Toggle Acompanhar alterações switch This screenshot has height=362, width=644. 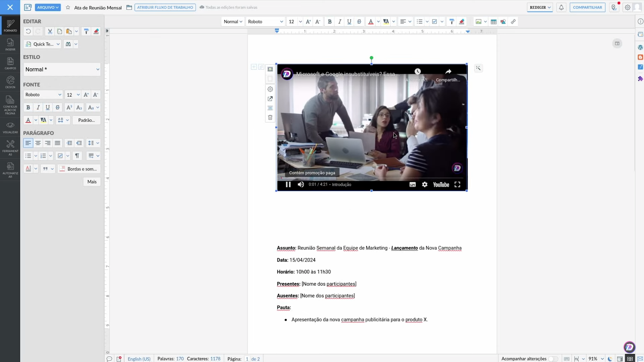(553, 359)
